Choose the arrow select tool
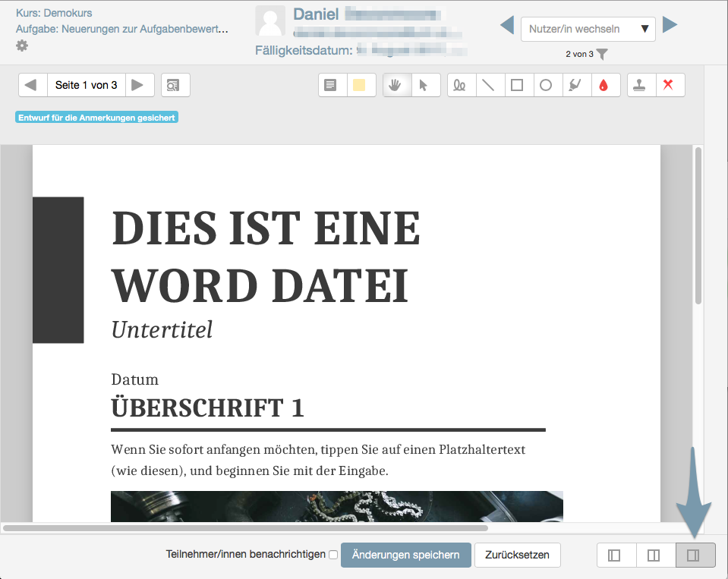The height and width of the screenshot is (579, 728). 424,85
